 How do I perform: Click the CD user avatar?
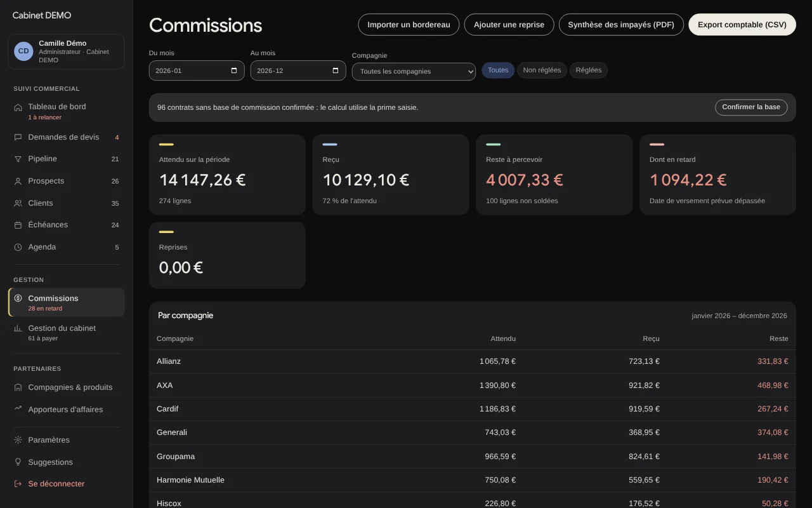click(x=23, y=51)
